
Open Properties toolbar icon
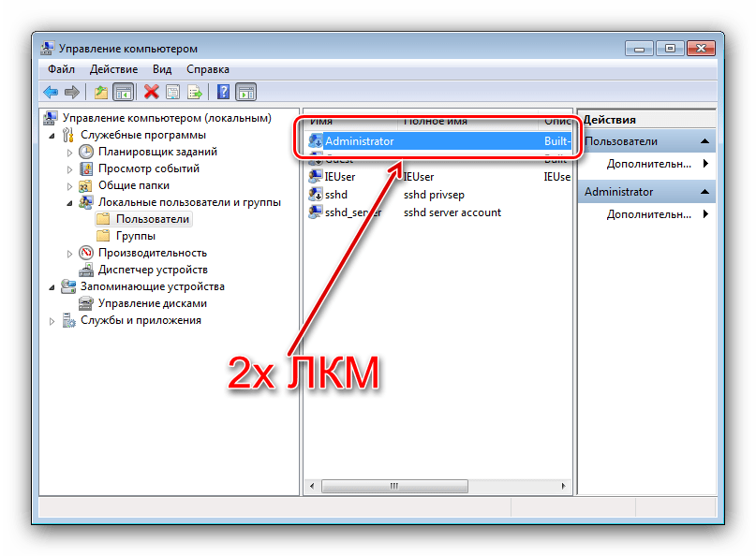click(x=172, y=92)
